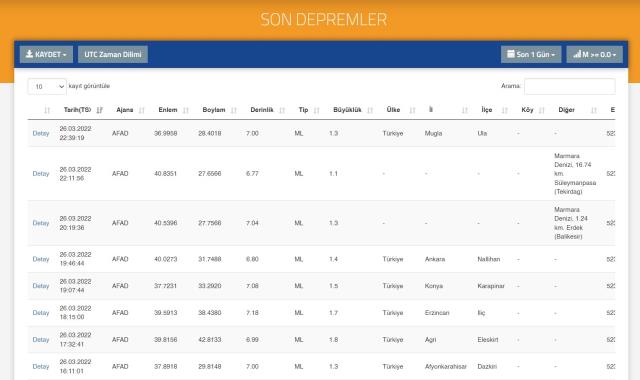Screen dimensions: 640x380
Task: Select the magnitude value 1.8
Action: [x=333, y=340]
